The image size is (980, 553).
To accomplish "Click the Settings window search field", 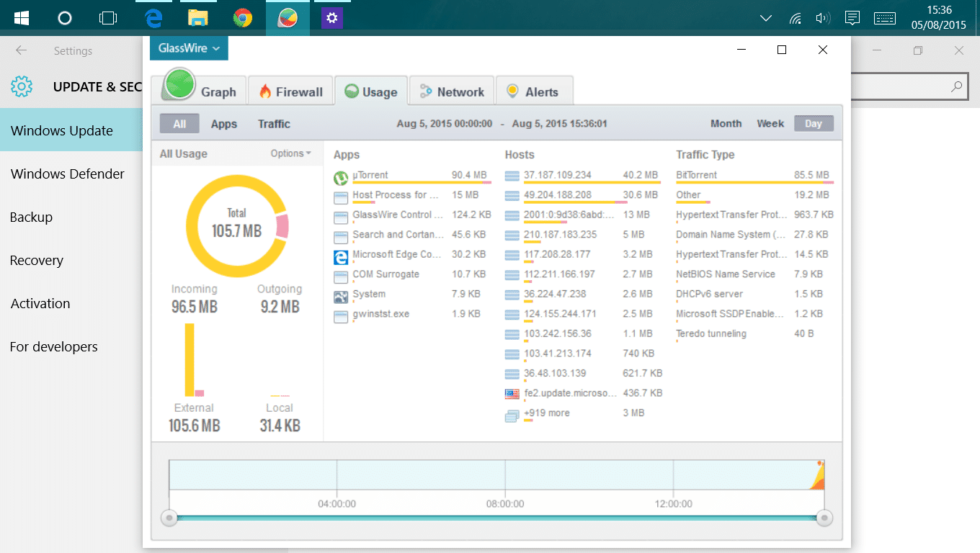I will 909,87.
